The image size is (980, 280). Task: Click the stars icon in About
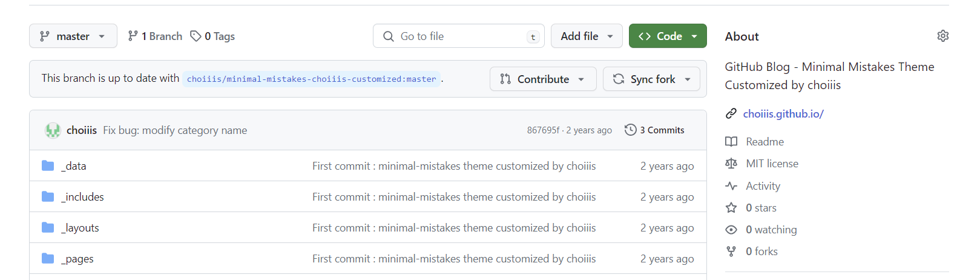click(731, 208)
